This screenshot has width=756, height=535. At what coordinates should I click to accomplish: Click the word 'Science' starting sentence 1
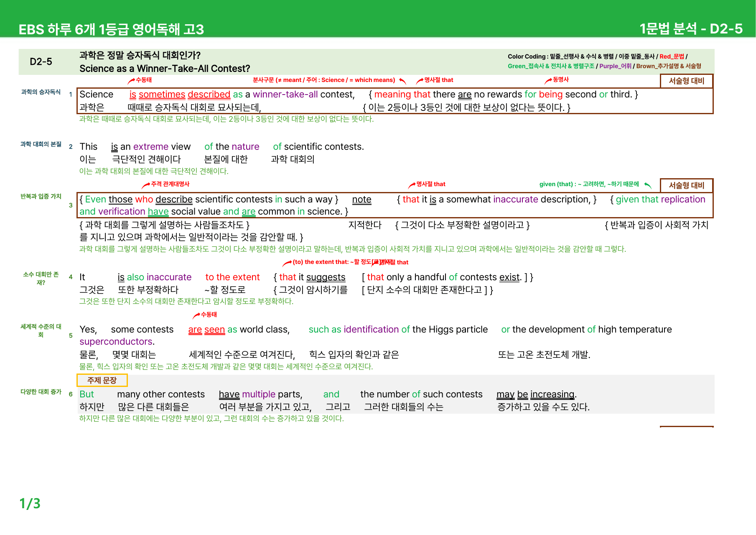(97, 95)
